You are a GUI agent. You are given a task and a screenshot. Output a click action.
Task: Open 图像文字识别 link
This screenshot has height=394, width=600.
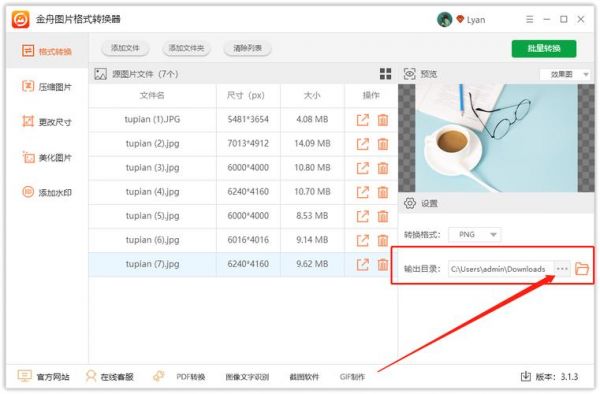pyautogui.click(x=247, y=377)
